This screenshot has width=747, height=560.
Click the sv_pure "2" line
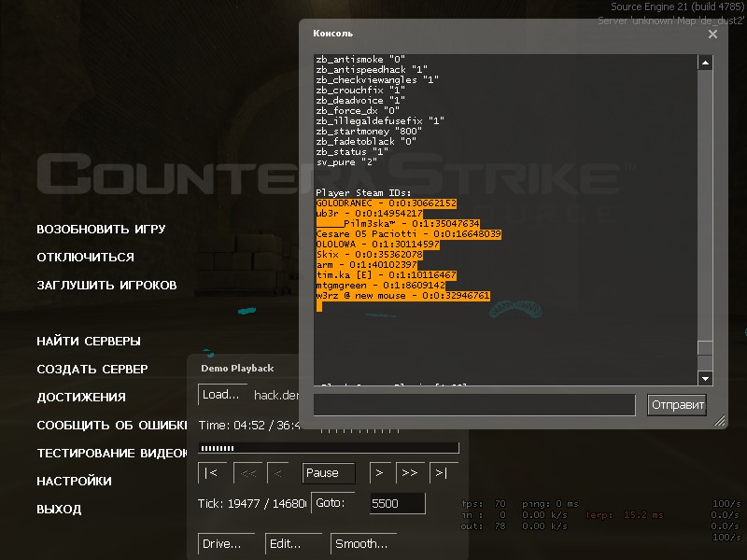pyautogui.click(x=346, y=161)
